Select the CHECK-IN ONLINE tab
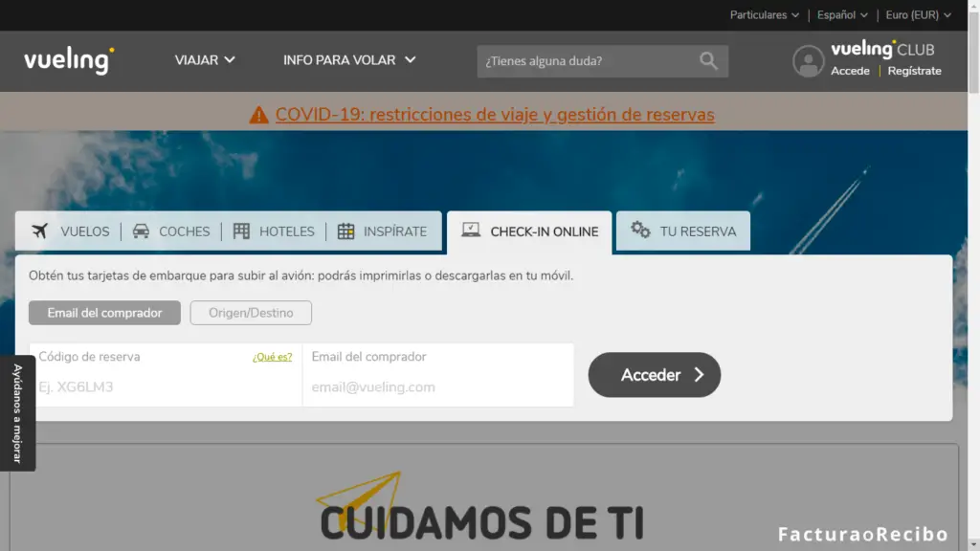980x551 pixels. [529, 231]
